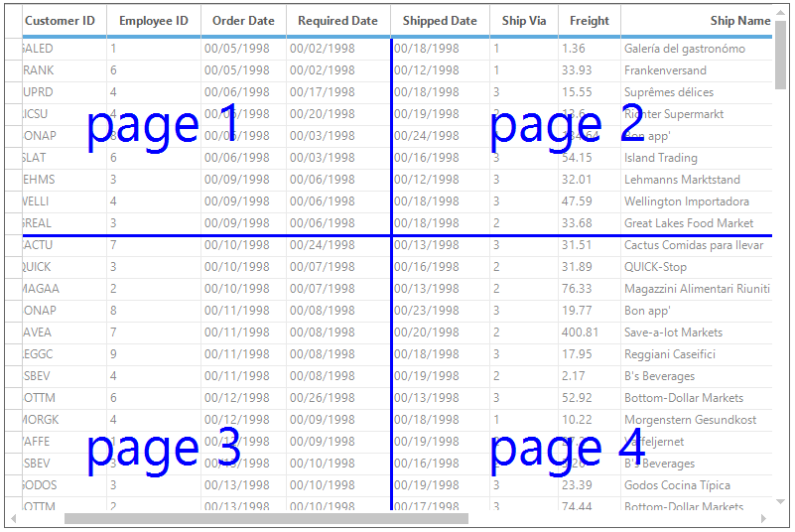Screen dimensions: 795x532
Task: Select the Morgenstern Gesundkost cell
Action: coord(696,420)
